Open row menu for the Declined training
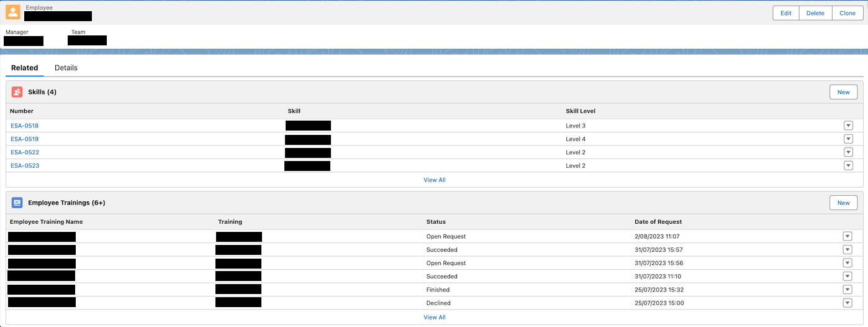This screenshot has width=868, height=327. click(x=848, y=303)
